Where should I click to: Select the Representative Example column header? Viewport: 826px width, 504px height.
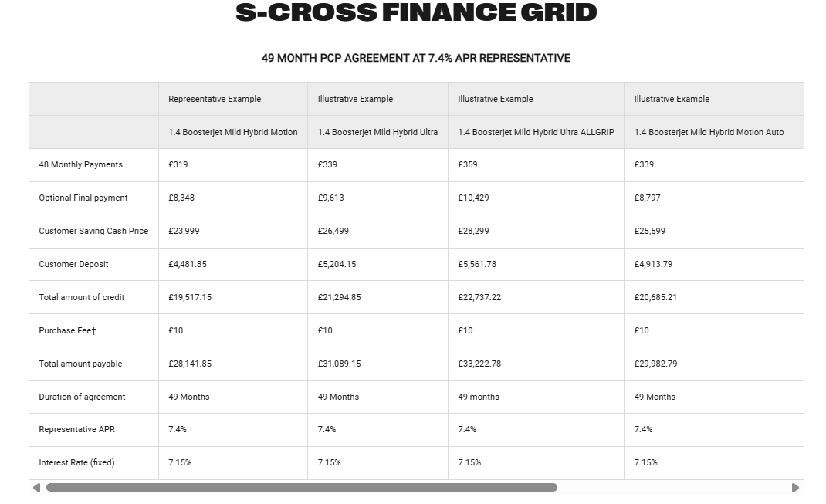pyautogui.click(x=215, y=99)
